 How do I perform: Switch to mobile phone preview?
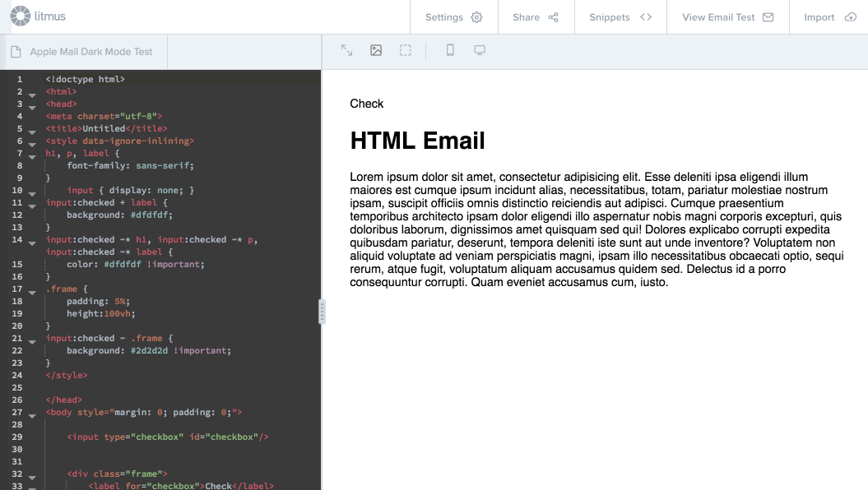[x=450, y=50]
